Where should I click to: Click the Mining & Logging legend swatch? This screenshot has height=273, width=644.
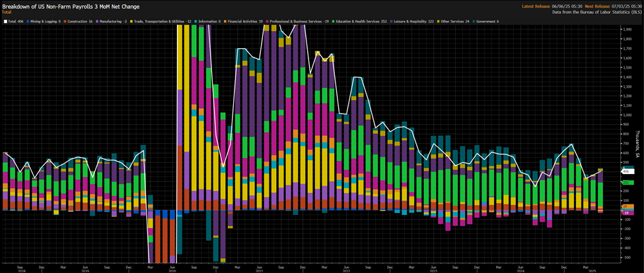tap(28, 21)
